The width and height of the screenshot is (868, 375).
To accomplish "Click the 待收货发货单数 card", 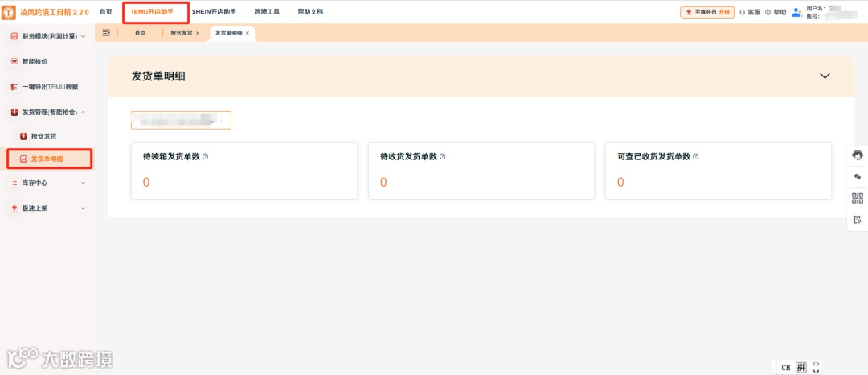I will [481, 171].
